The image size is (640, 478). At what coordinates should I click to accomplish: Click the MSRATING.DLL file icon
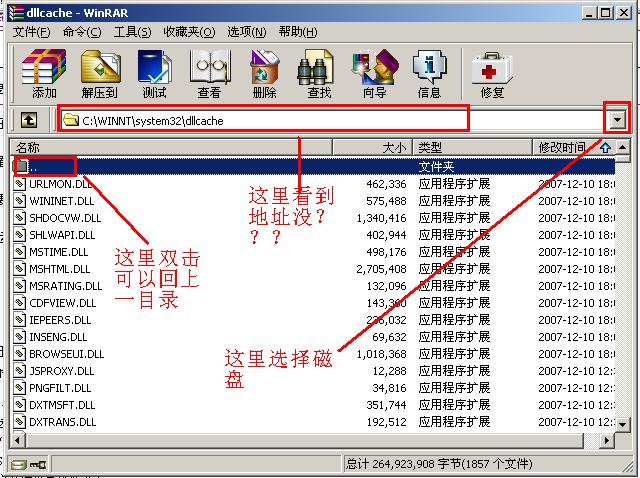tap(19, 286)
